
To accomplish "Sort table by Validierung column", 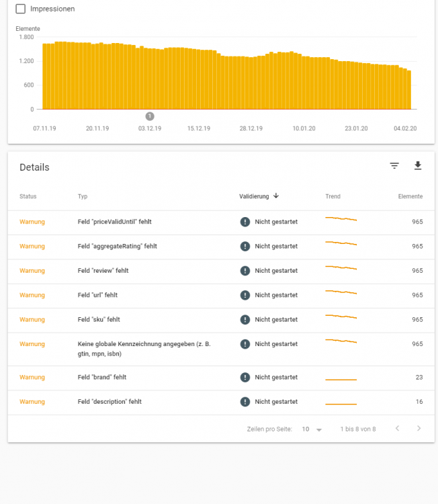I will [254, 196].
